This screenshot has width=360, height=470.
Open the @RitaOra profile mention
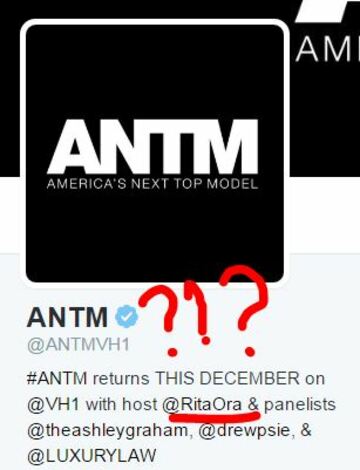tap(202, 404)
